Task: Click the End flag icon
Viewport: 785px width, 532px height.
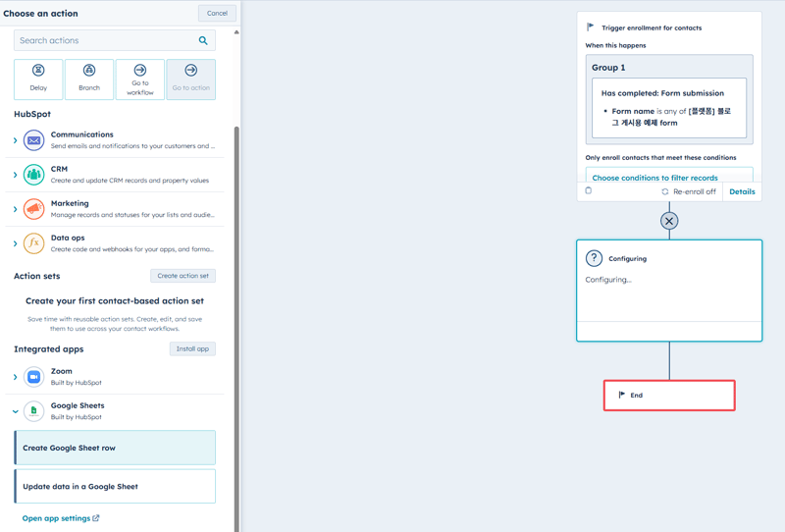Action: (622, 395)
